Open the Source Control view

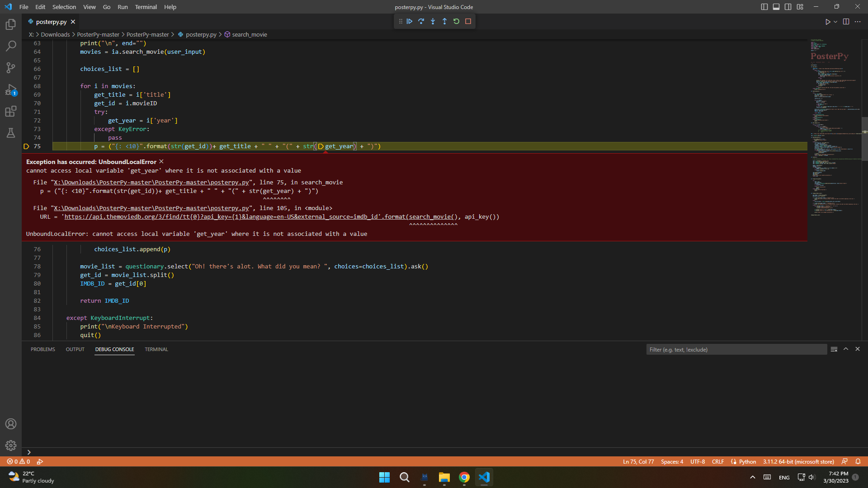pos(11,68)
